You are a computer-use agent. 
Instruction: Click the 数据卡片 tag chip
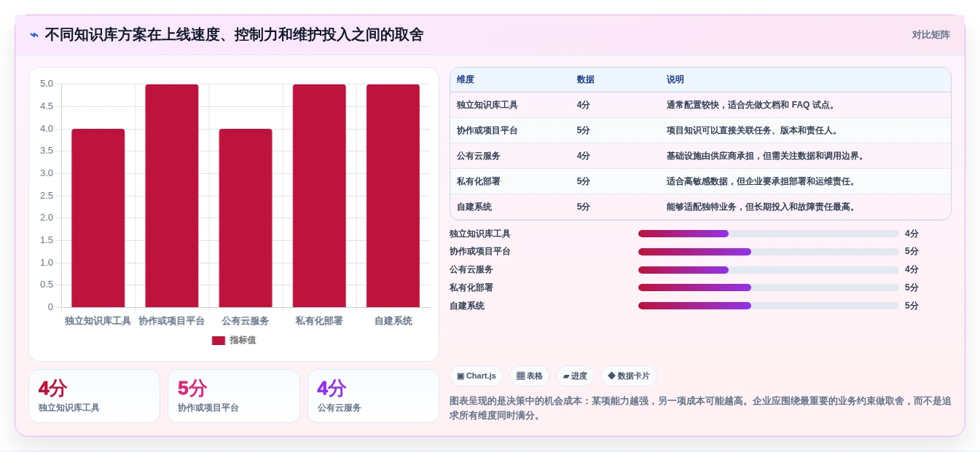point(629,376)
